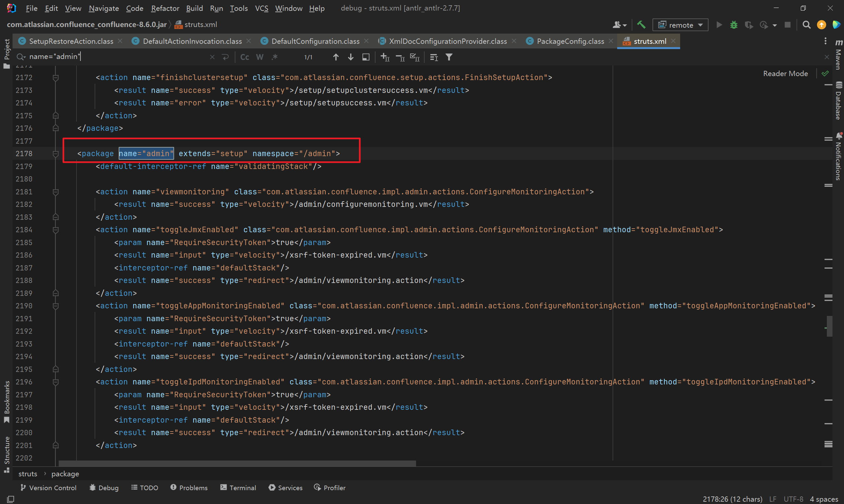The image size is (844, 504).
Task: Open the File menu
Action: (31, 8)
